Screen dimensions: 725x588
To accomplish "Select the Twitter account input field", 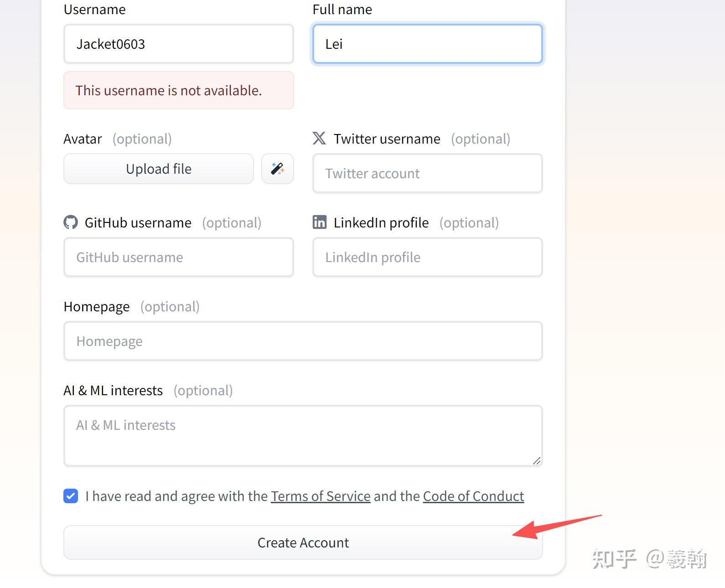I will [427, 173].
